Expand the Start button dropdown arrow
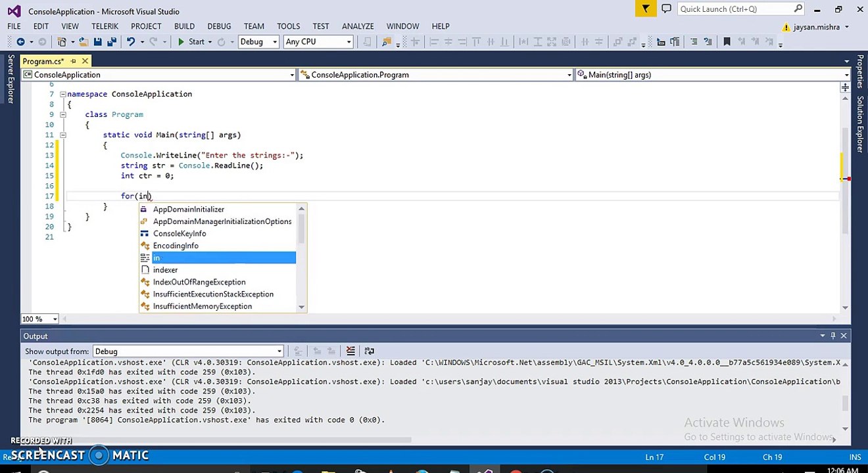Screen dimensions: 868x473 [x=210, y=42]
